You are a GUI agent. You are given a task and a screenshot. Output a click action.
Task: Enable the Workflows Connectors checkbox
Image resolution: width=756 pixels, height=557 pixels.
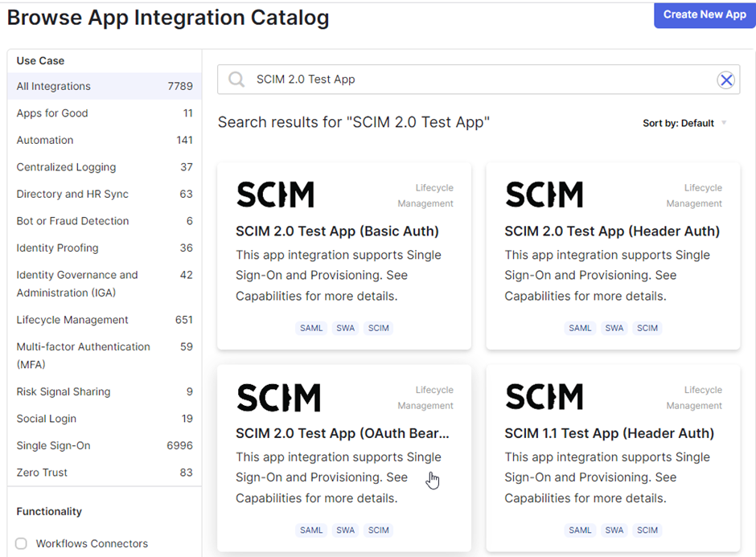pyautogui.click(x=21, y=543)
